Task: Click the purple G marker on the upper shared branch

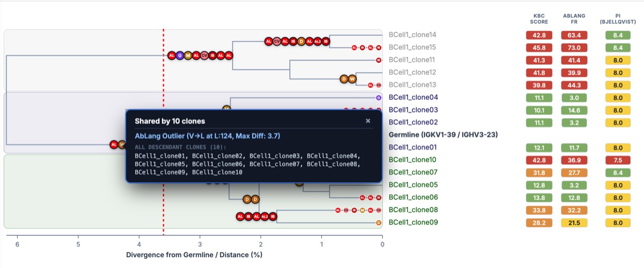Action: (180, 55)
